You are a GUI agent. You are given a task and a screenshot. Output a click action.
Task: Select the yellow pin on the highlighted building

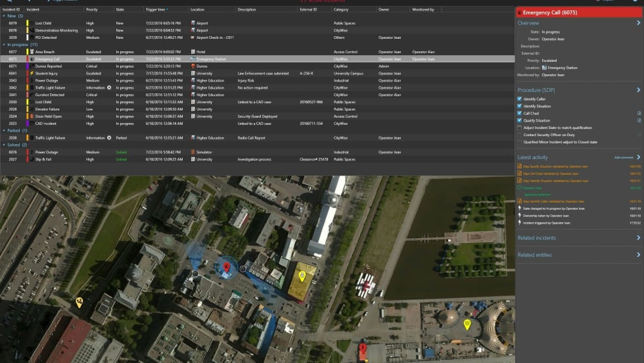(x=302, y=275)
